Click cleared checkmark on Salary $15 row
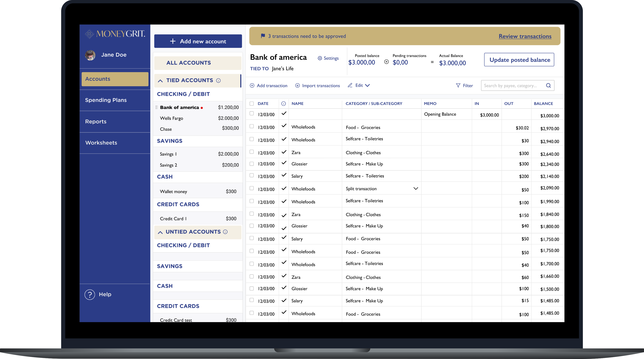This screenshot has width=644, height=359. (x=284, y=300)
